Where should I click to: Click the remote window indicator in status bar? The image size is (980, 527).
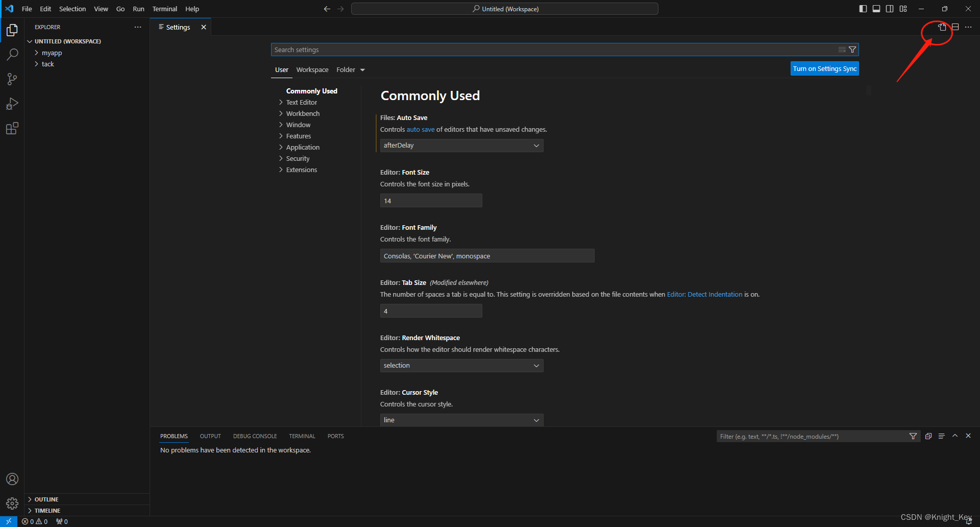tap(9, 521)
